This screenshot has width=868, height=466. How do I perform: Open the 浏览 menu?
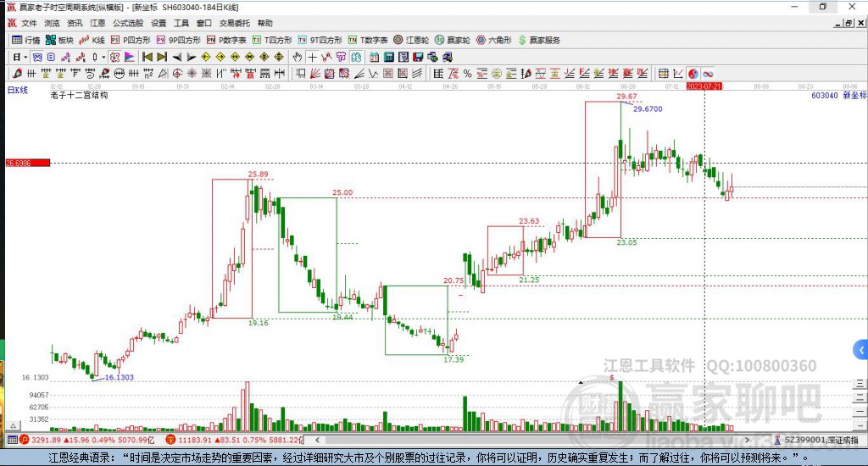click(x=52, y=23)
